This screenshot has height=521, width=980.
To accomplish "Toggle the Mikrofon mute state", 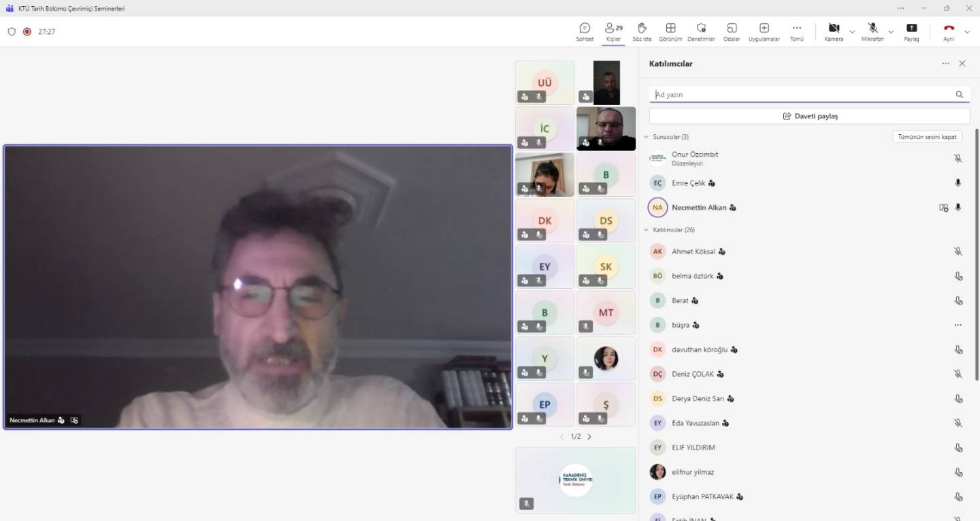I will 872,31.
